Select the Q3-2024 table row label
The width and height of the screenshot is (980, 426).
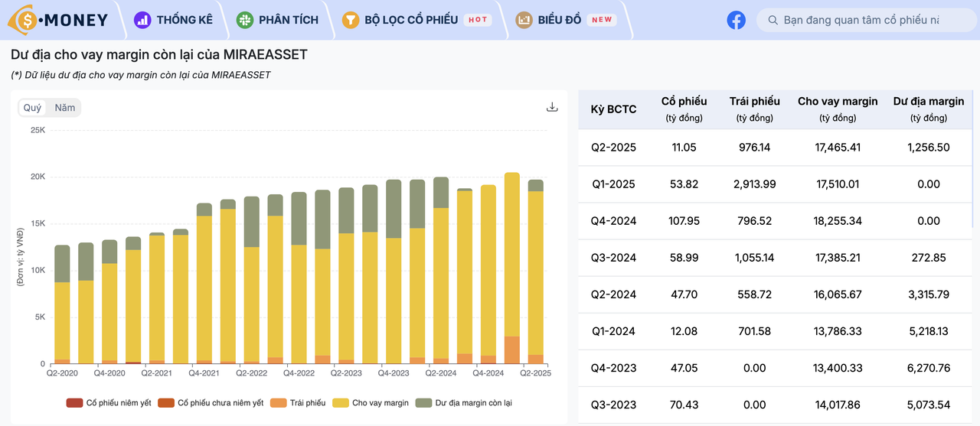coord(613,258)
